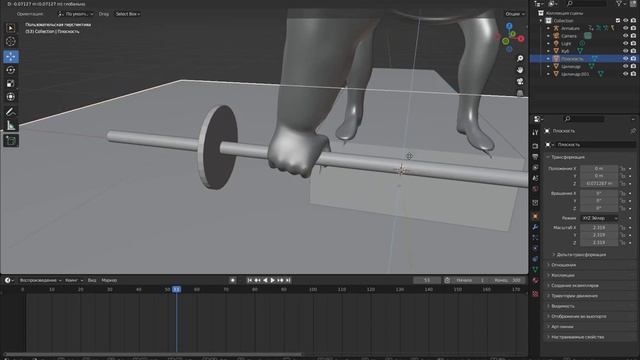Select the 3D Cursor tool
This screenshot has width=640, height=360.
[x=11, y=41]
